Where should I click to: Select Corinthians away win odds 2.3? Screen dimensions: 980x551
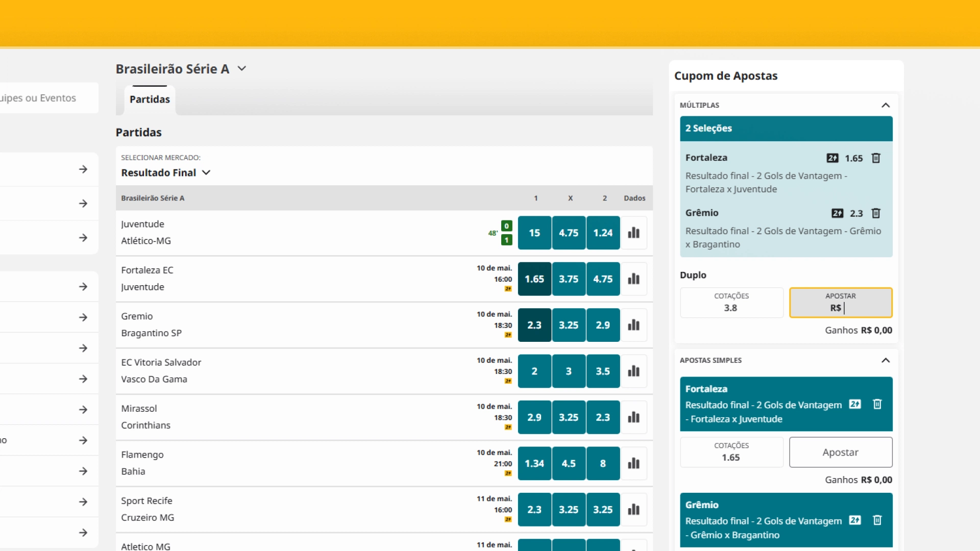click(603, 417)
